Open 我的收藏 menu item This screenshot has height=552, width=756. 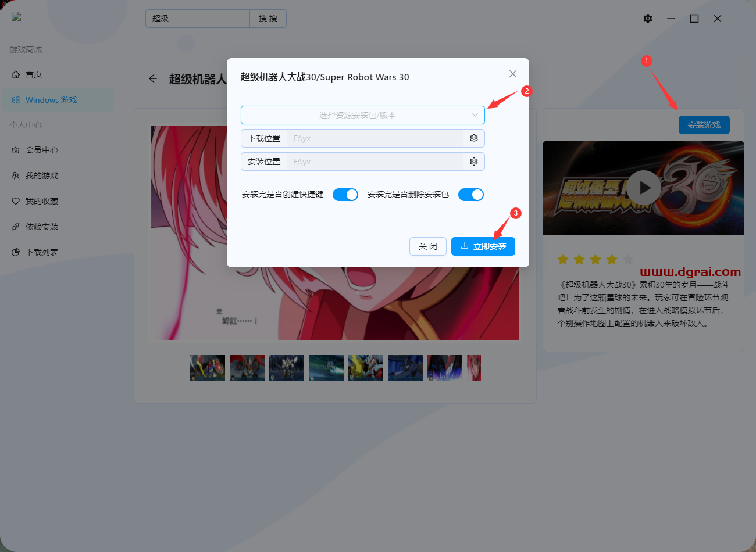click(x=58, y=201)
